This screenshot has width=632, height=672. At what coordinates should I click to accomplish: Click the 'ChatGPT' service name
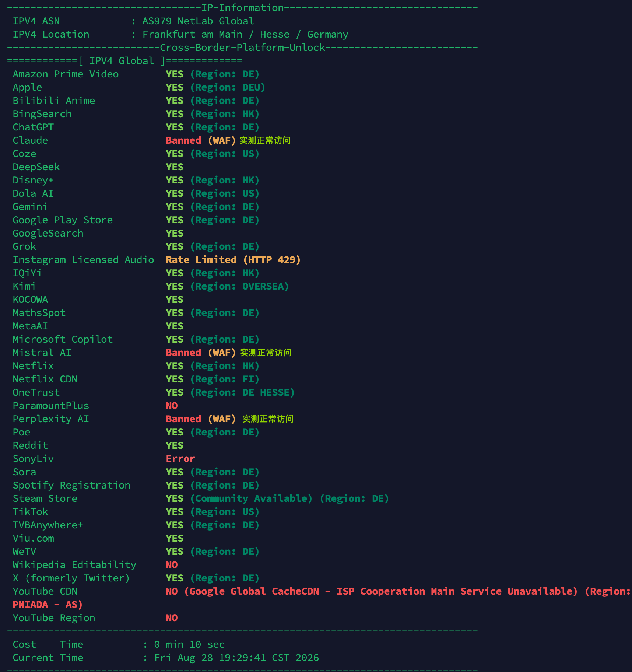[x=33, y=127]
